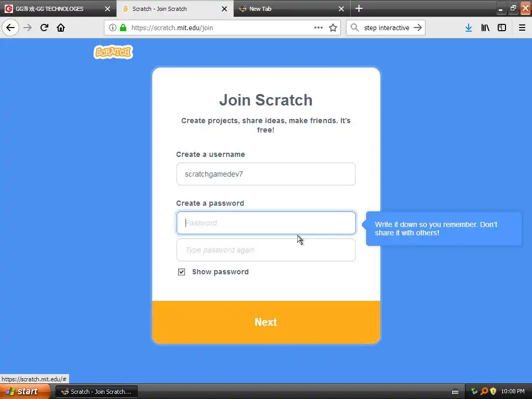This screenshot has width=532, height=399.
Task: Click the Scratch logo
Action: 113,52
